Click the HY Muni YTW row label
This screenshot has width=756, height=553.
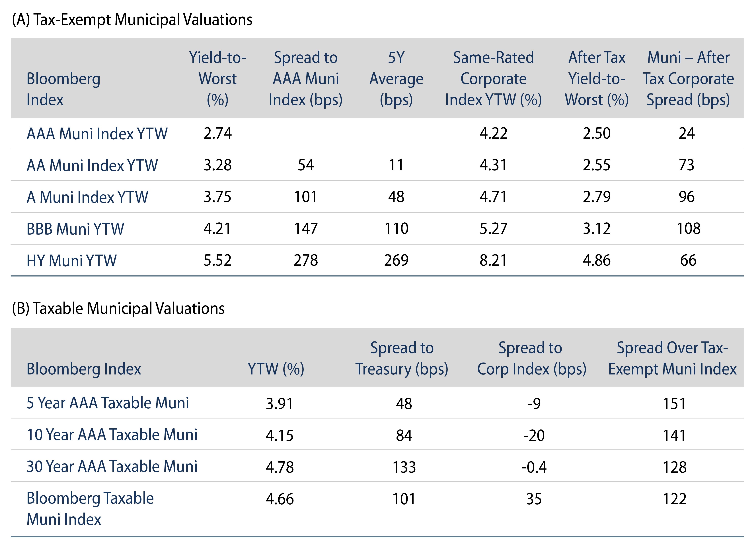[x=72, y=261]
